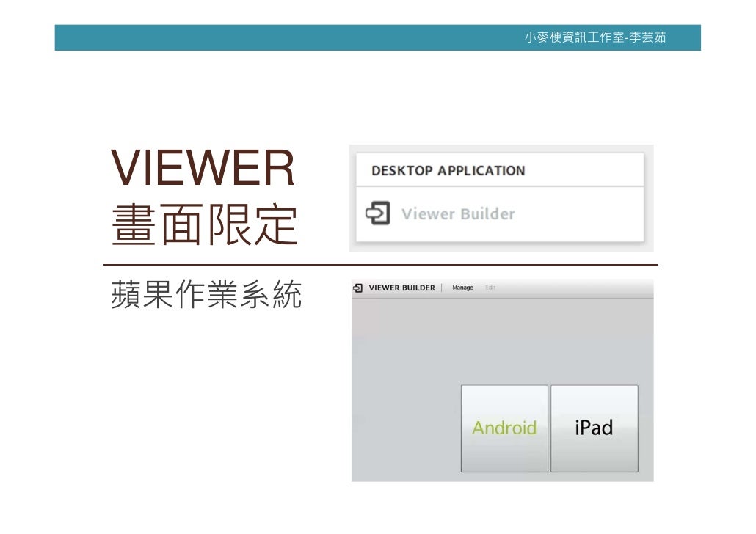Screen dimensions: 756x534
Task: Open the dimmed Edit menu in Viewer Builder
Action: coord(490,288)
